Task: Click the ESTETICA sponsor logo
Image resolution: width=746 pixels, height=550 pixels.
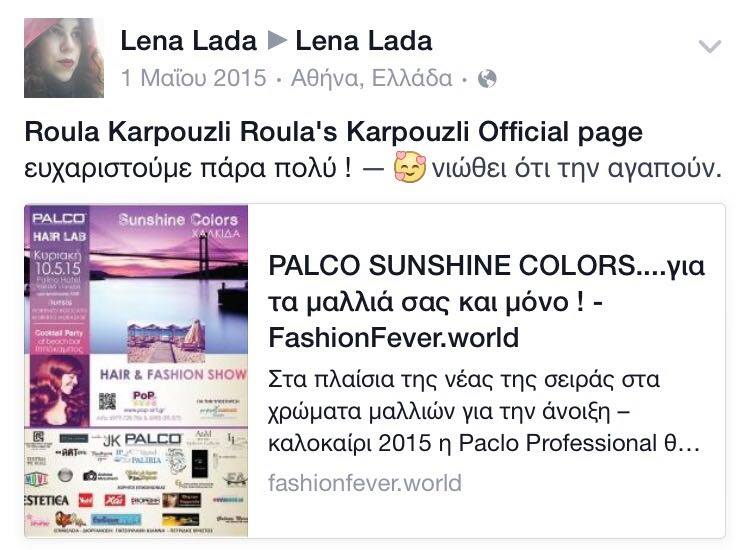Action: click(47, 500)
